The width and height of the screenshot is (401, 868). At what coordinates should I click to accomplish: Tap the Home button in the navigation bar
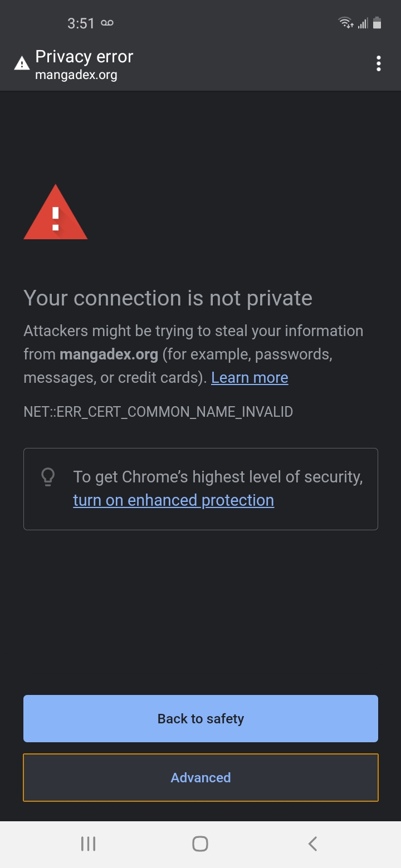tap(200, 843)
